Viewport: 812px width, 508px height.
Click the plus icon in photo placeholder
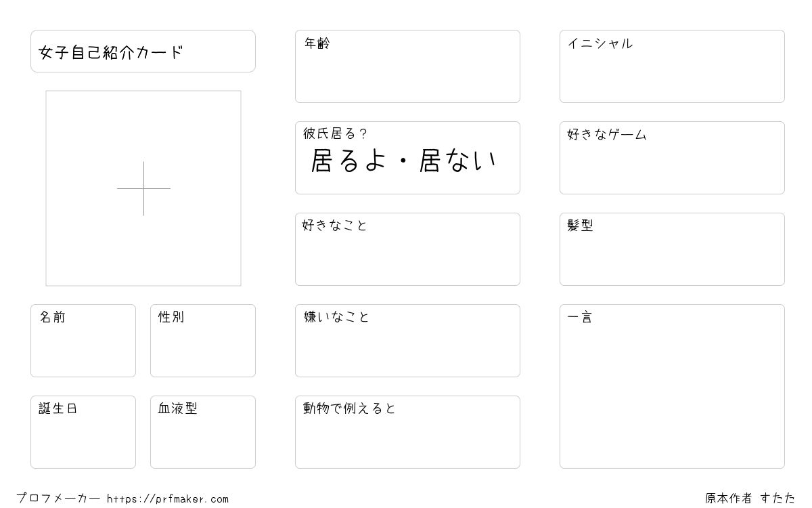[x=143, y=188]
